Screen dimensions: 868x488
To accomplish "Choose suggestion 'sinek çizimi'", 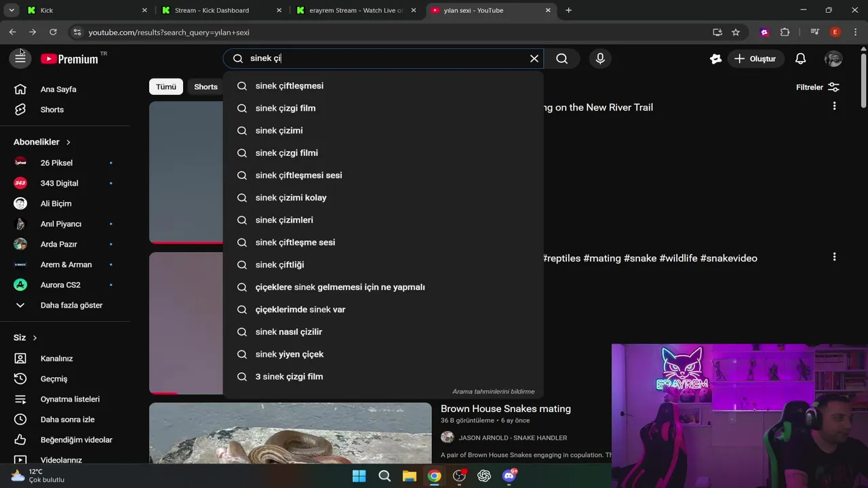I will click(383, 130).
